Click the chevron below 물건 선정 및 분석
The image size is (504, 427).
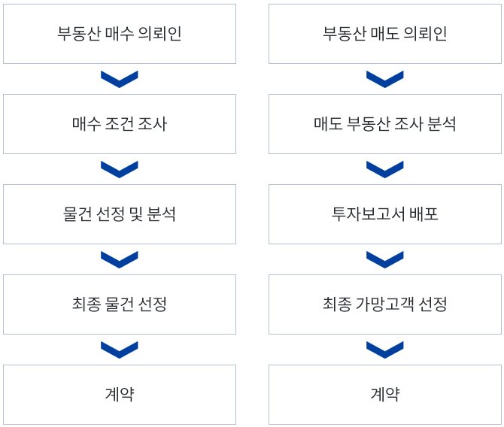coord(120,259)
